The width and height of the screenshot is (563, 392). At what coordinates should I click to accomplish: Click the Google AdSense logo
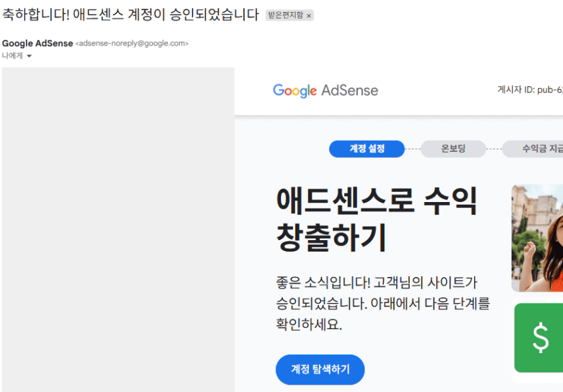[326, 90]
